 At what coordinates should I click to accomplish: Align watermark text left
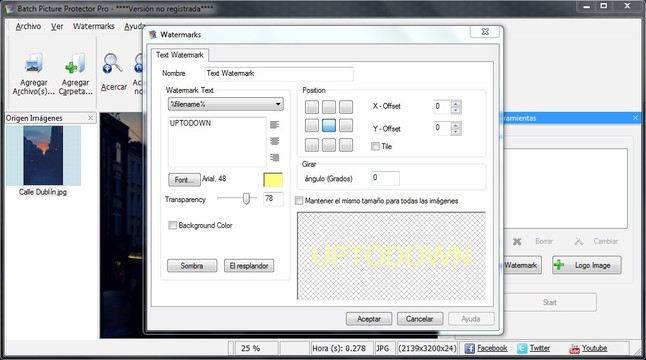coord(275,124)
